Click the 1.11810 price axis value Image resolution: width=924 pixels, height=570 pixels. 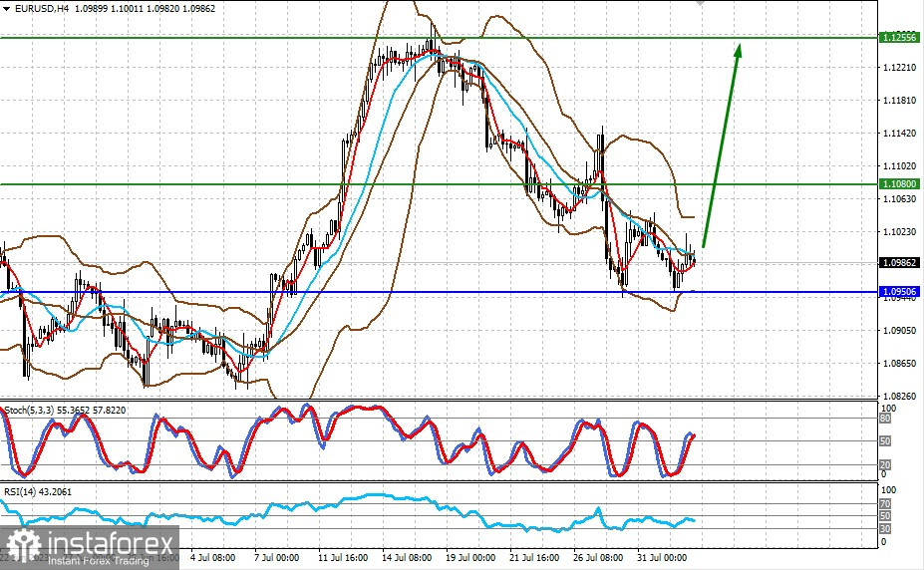tap(900, 101)
